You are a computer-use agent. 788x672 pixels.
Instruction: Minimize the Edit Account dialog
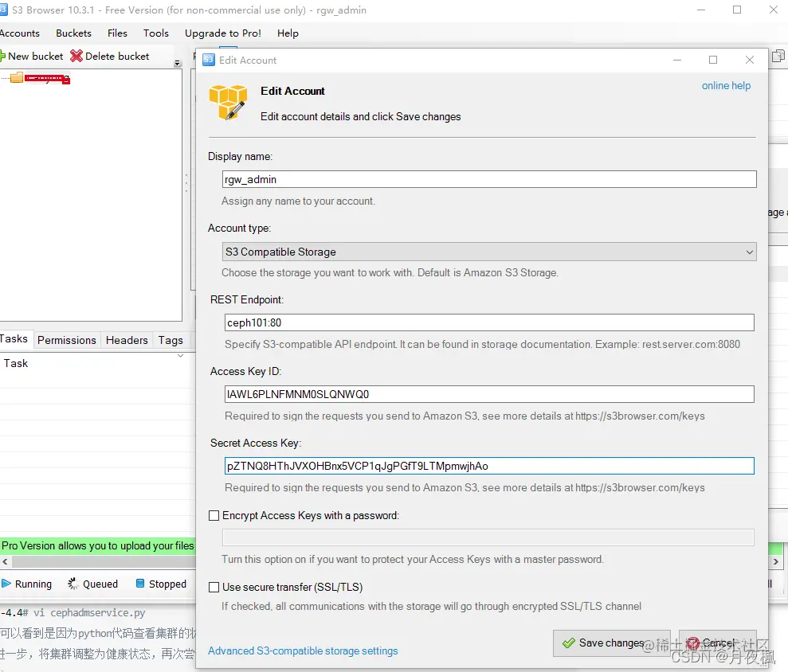[677, 60]
